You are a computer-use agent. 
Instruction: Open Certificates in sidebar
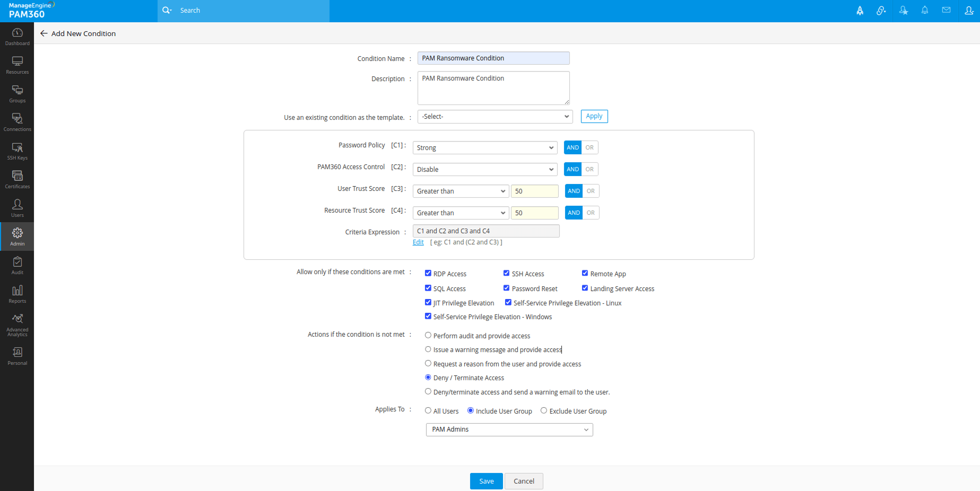[x=17, y=180]
